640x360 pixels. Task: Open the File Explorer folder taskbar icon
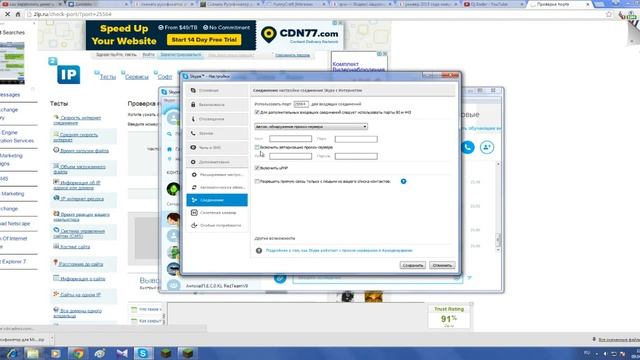(33, 353)
